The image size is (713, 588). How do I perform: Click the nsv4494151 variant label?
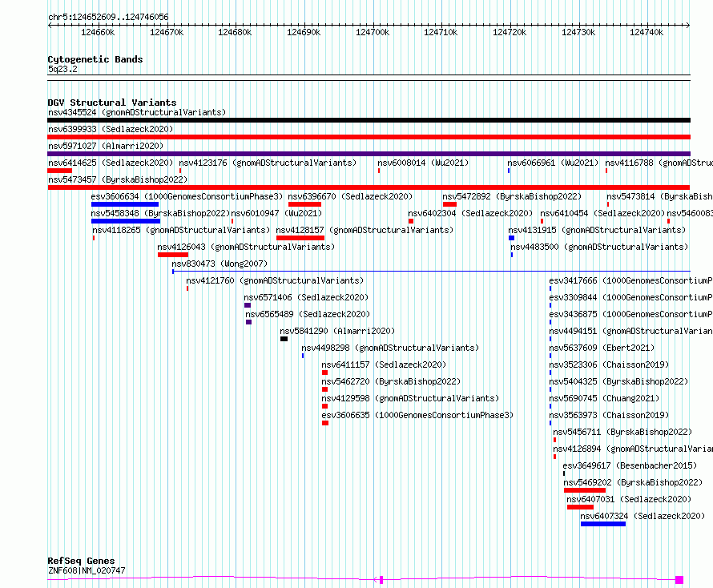pyautogui.click(x=630, y=331)
